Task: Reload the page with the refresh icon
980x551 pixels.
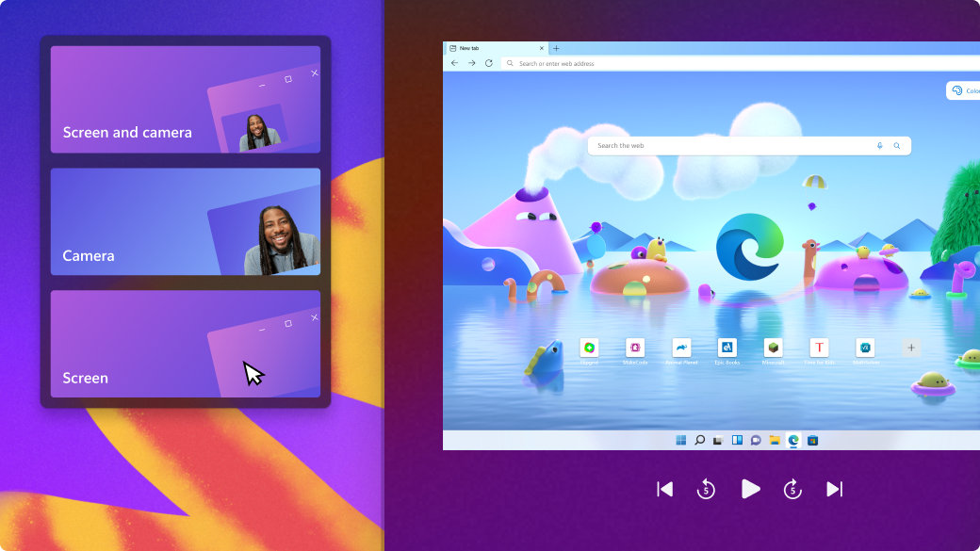Action: point(488,63)
